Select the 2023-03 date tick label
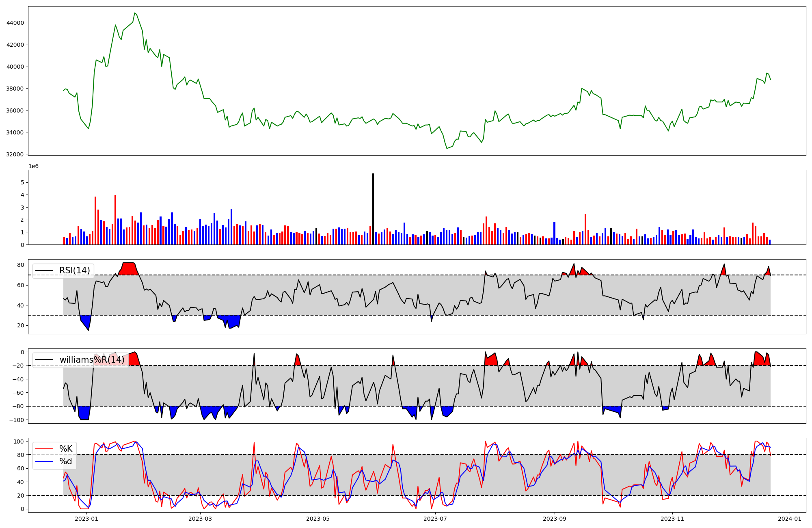The width and height of the screenshot is (812, 528). pyautogui.click(x=200, y=519)
